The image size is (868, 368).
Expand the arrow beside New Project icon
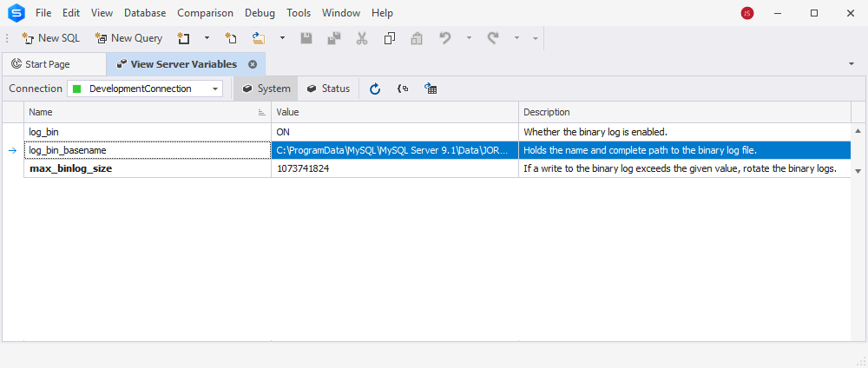coord(207,38)
